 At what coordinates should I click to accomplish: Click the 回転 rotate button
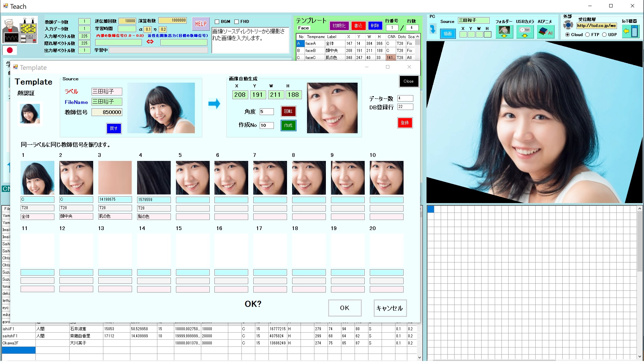click(288, 111)
